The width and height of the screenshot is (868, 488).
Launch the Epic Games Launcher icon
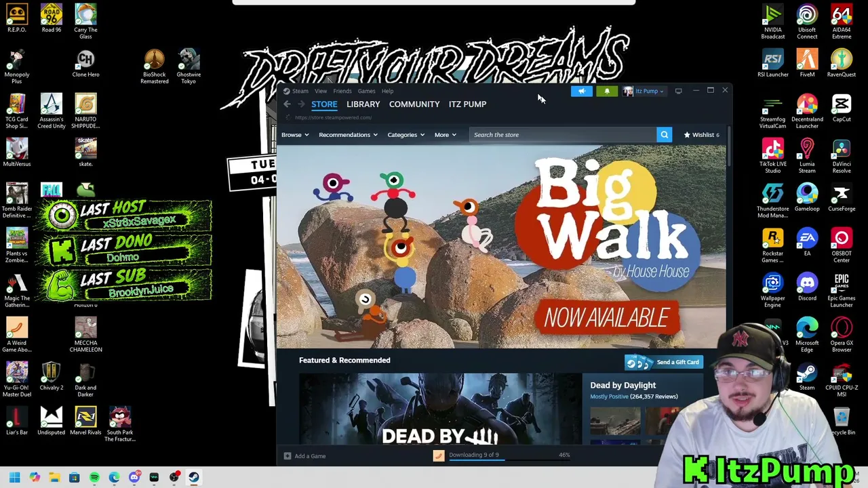842,290
